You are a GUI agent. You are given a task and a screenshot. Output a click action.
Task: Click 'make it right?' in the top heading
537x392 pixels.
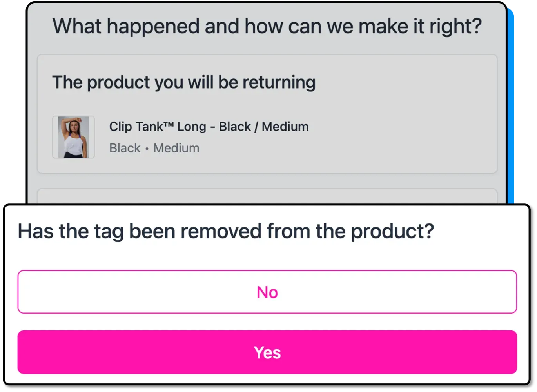420,26
